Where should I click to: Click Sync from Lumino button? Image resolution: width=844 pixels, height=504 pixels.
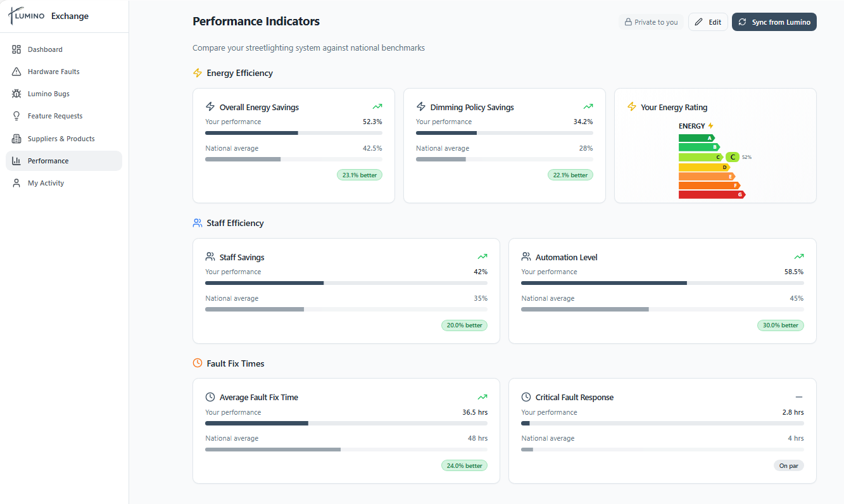tap(774, 22)
